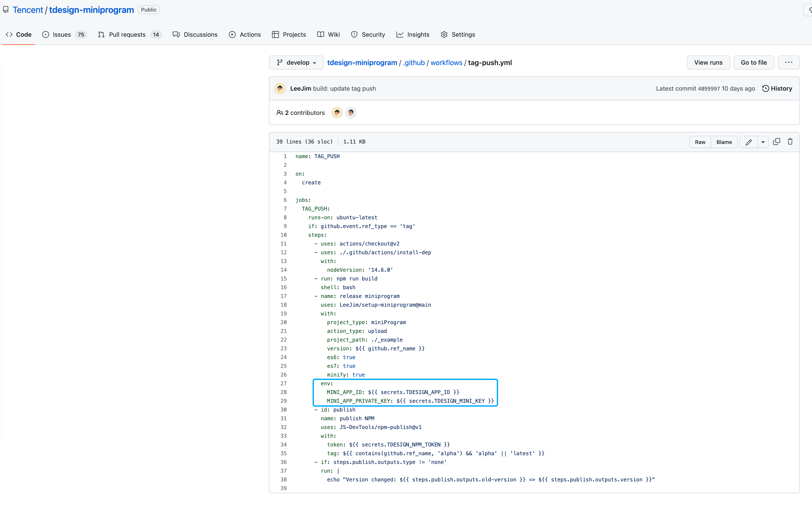Screen dimensions: 812x505
Task: Copy raw contents with copy icon
Action: click(x=776, y=142)
